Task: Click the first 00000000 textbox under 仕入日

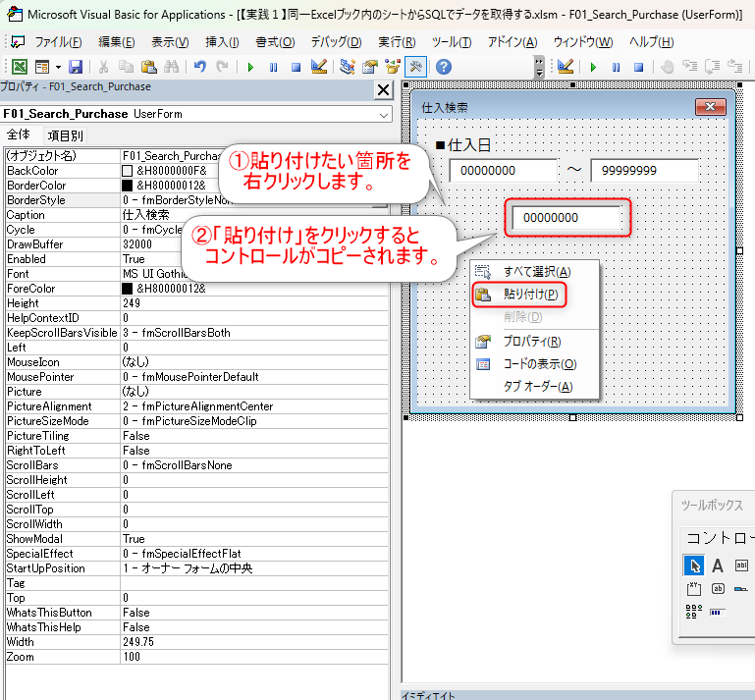Action: [504, 171]
